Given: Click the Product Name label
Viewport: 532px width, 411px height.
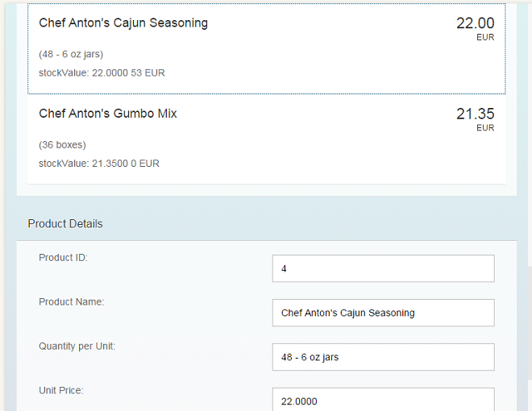Looking at the screenshot, I should pyautogui.click(x=72, y=302).
